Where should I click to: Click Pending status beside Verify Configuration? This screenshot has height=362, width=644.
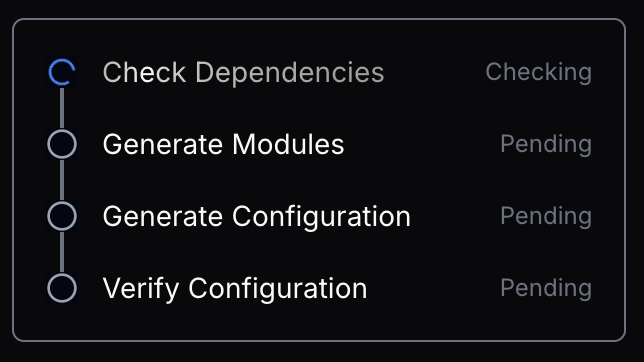pyautogui.click(x=546, y=288)
